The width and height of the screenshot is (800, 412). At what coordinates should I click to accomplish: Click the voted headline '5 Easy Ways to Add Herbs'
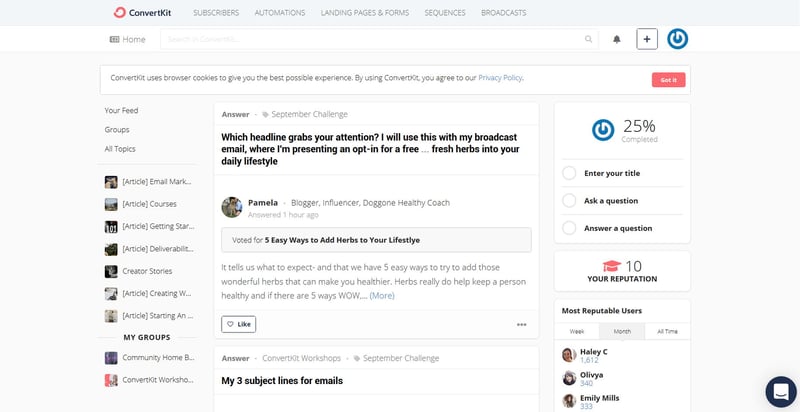342,240
